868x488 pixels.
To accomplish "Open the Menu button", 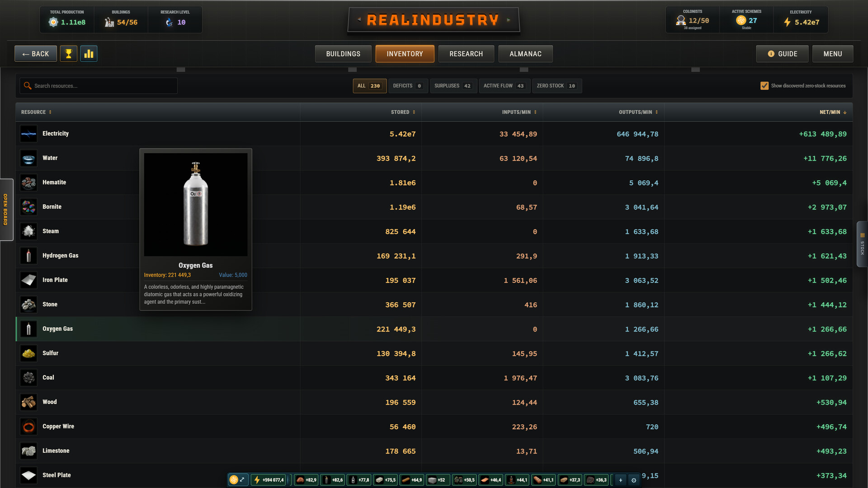I will [833, 54].
